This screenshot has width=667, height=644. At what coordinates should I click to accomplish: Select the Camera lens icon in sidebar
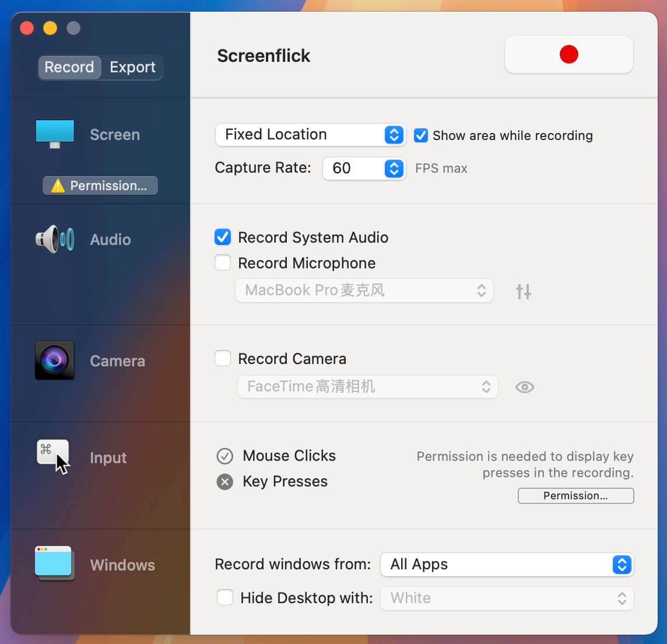(x=54, y=360)
